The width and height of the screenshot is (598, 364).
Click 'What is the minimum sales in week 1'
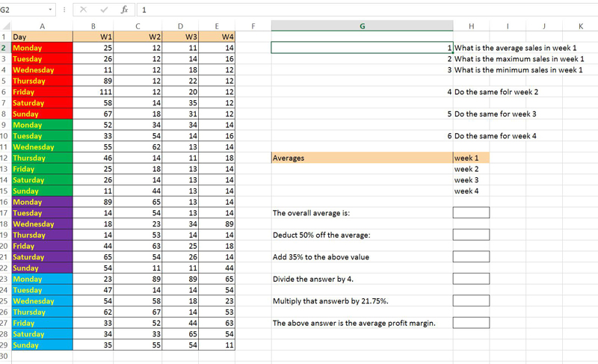(518, 70)
